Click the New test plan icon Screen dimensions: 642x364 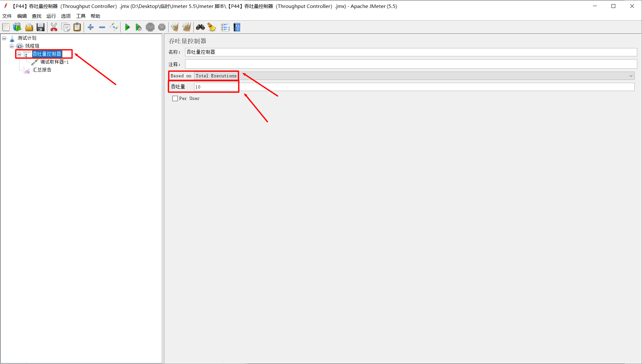[6, 27]
